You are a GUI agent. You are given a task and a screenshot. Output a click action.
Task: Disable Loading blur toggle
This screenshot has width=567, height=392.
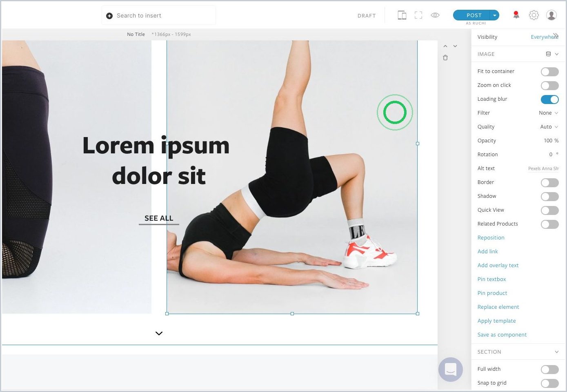pos(550,100)
